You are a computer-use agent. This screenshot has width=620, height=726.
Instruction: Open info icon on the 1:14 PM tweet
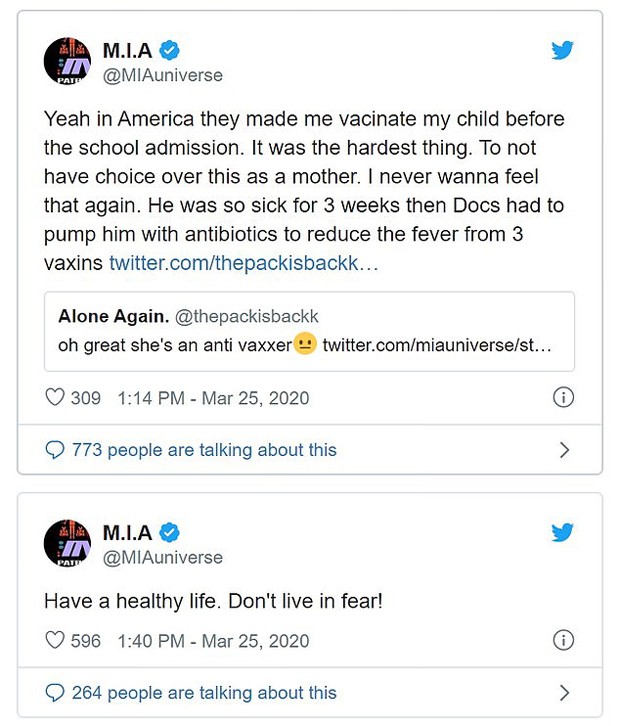coord(563,397)
